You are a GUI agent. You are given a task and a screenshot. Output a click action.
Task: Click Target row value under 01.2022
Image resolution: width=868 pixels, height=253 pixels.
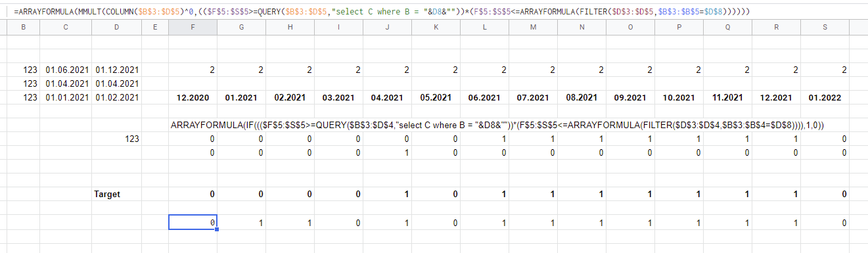pos(825,195)
